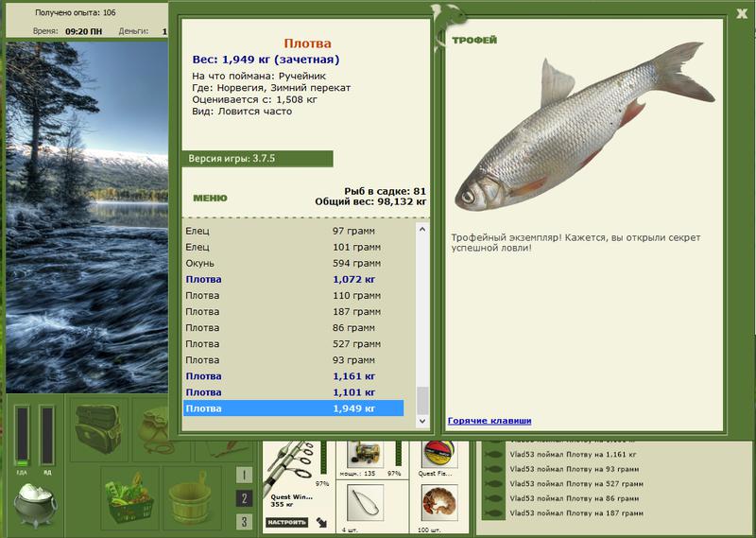Select Плотва 110 грамм row
The image size is (756, 538).
[294, 295]
